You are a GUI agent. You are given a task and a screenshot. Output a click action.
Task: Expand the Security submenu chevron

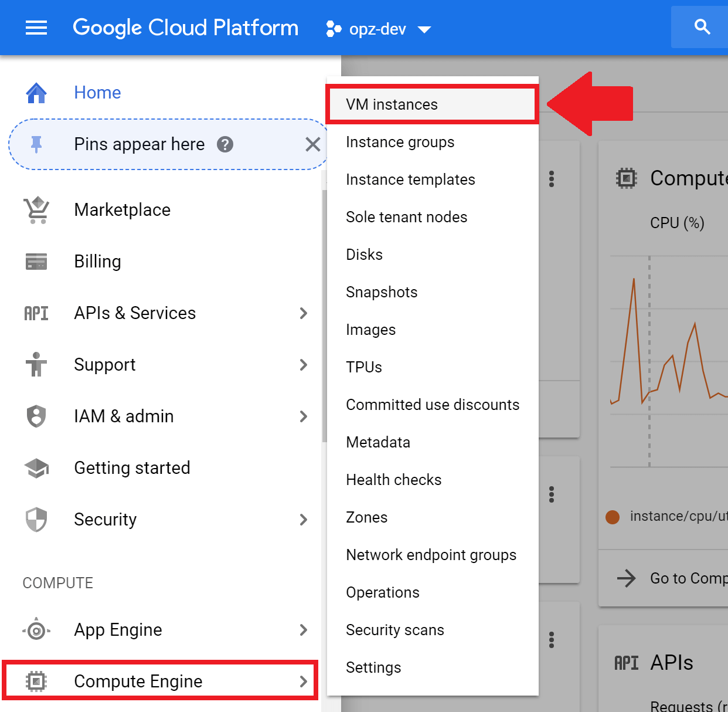(303, 520)
